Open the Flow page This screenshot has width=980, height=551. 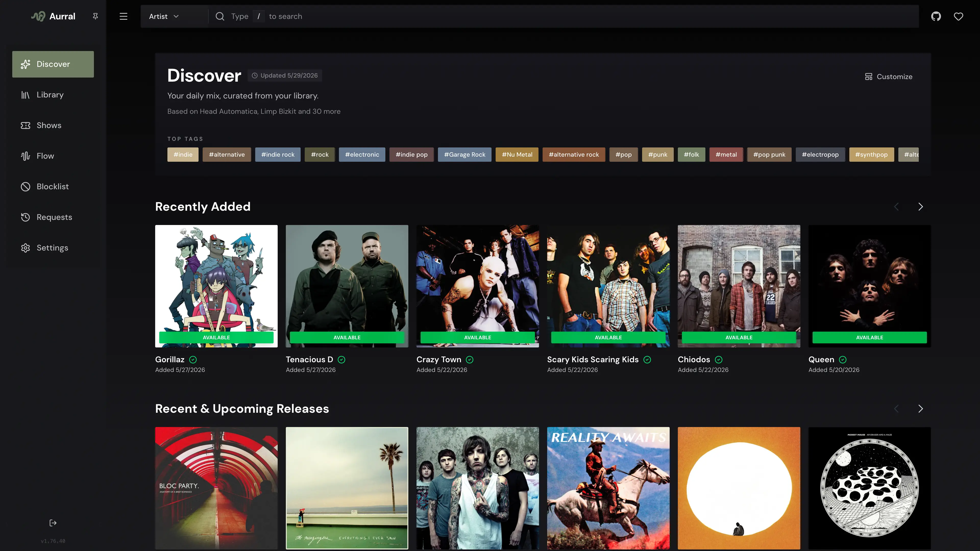[x=53, y=156]
